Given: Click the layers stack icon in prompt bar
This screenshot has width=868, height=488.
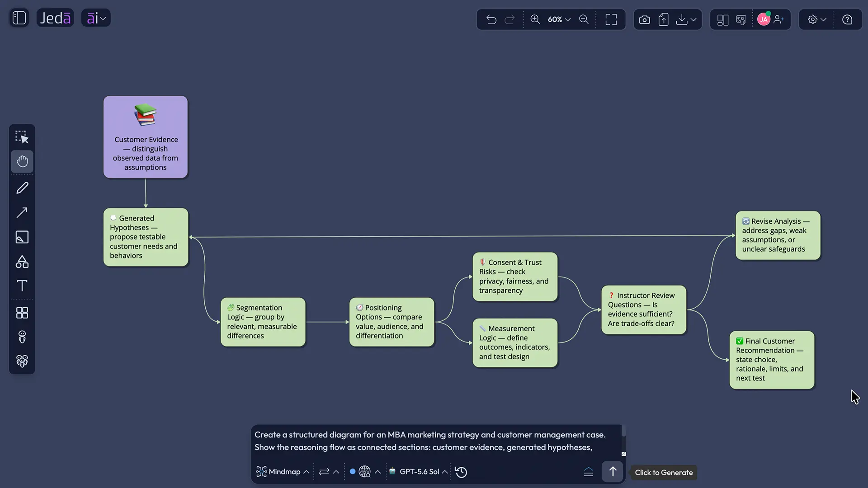Looking at the screenshot, I should pos(589,472).
